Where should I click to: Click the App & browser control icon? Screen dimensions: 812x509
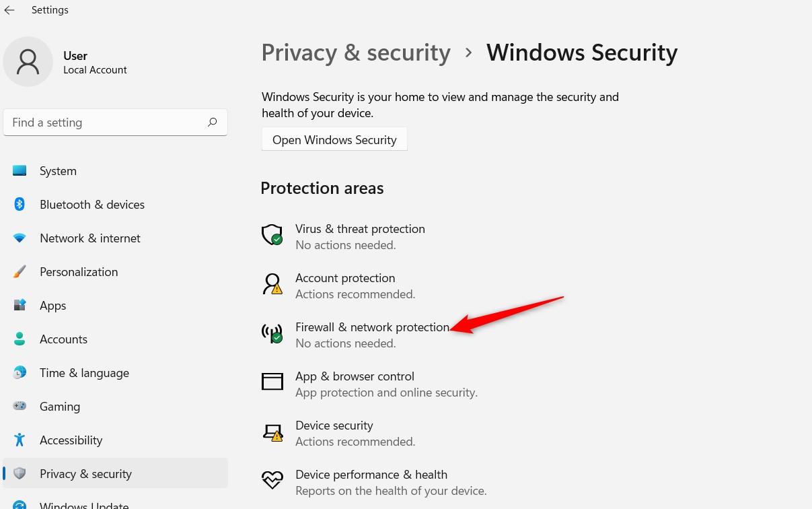pos(272,381)
